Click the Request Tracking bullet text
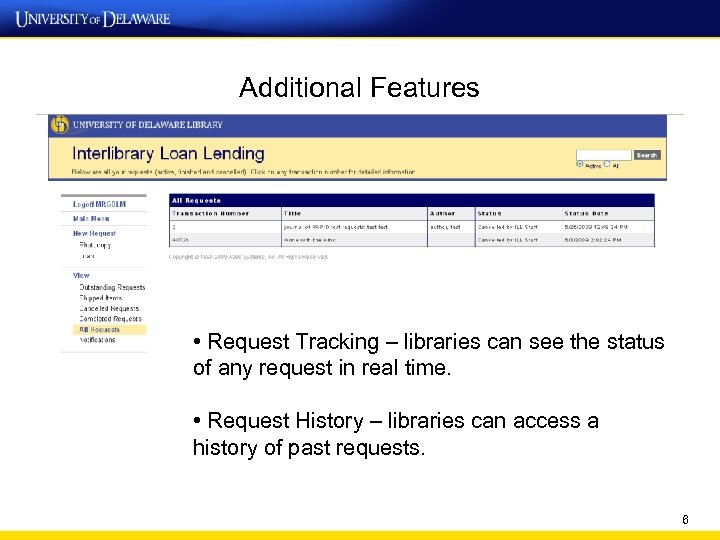 (x=429, y=354)
